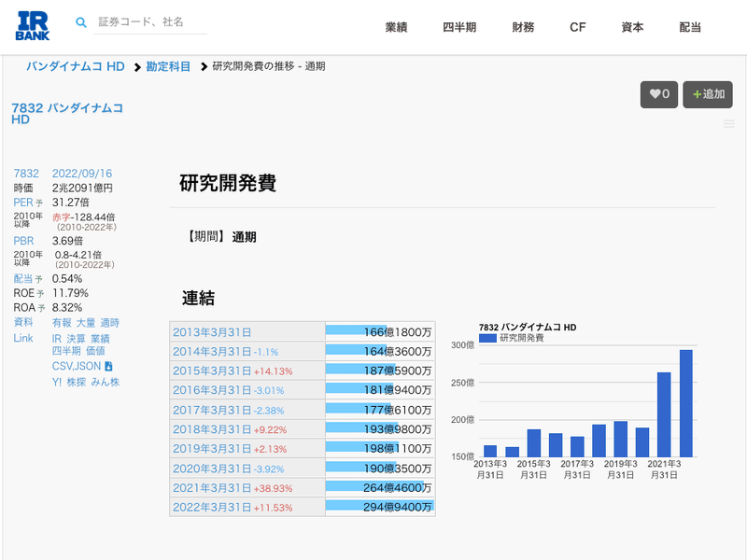Open the 2017年3月31日 row link
747x560 pixels.
coord(212,410)
